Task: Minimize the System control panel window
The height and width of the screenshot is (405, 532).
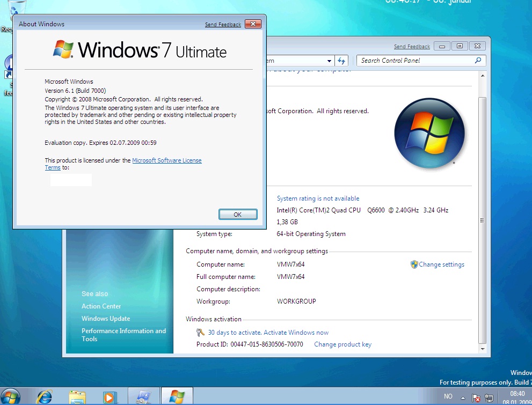Action: pyautogui.click(x=442, y=46)
